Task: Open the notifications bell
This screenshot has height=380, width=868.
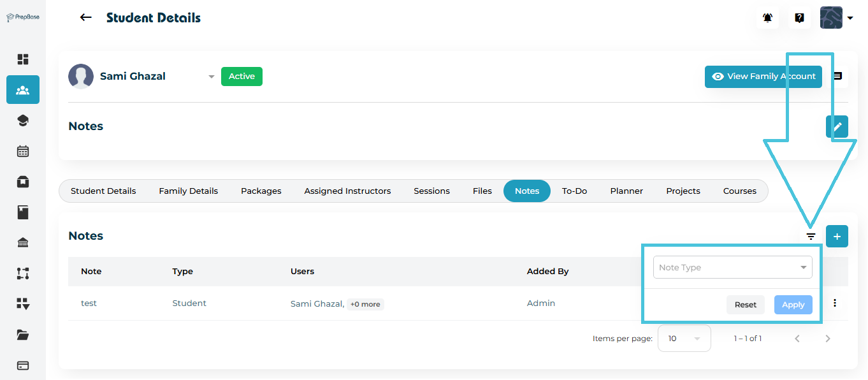Action: (767, 18)
